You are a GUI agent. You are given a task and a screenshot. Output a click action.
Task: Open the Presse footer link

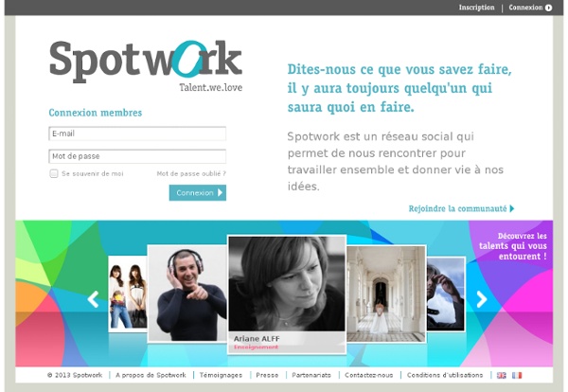pos(267,375)
